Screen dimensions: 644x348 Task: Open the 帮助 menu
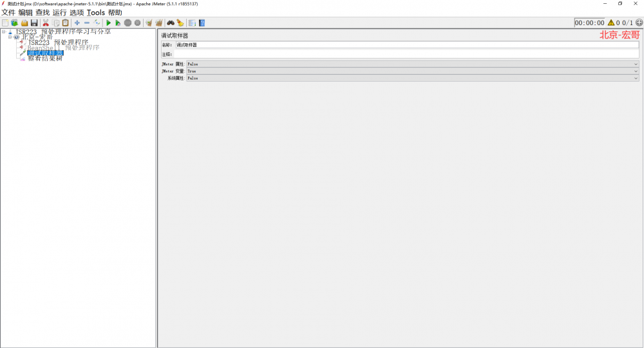(x=115, y=13)
